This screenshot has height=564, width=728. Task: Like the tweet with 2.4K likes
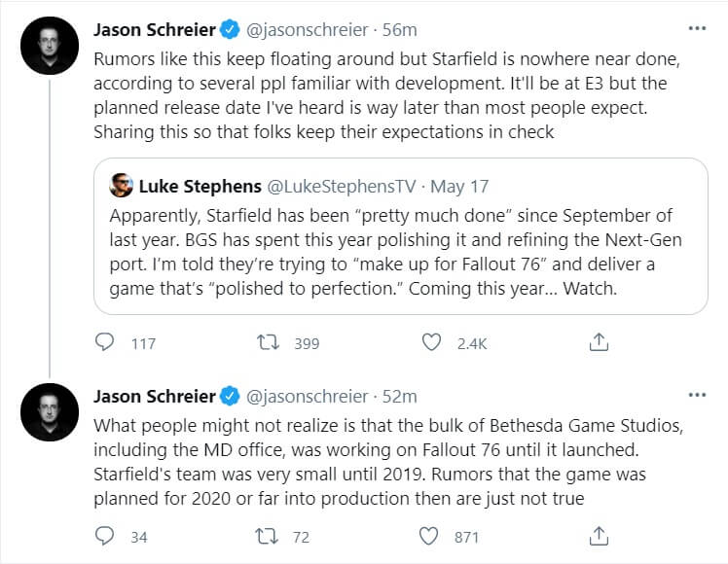pyautogui.click(x=433, y=342)
